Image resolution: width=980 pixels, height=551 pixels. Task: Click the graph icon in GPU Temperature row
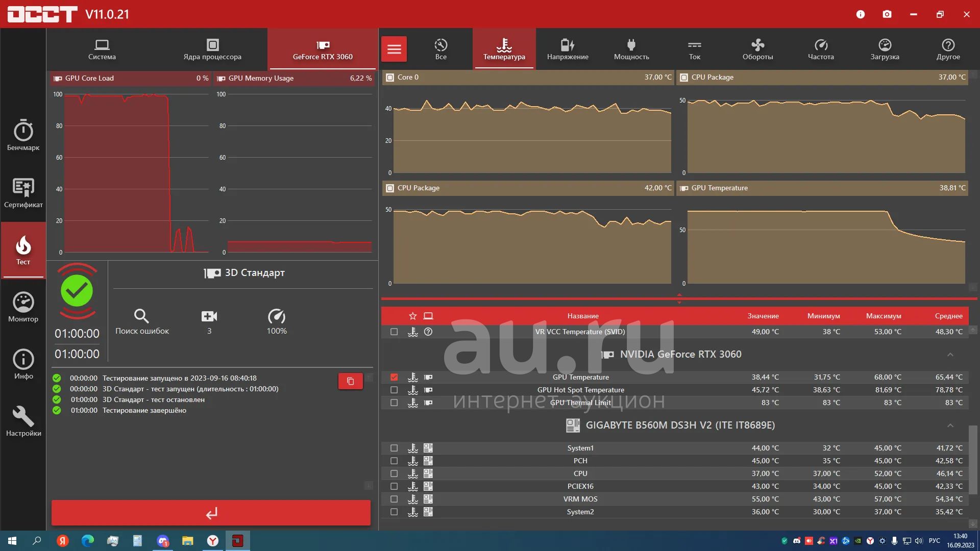pyautogui.click(x=413, y=377)
